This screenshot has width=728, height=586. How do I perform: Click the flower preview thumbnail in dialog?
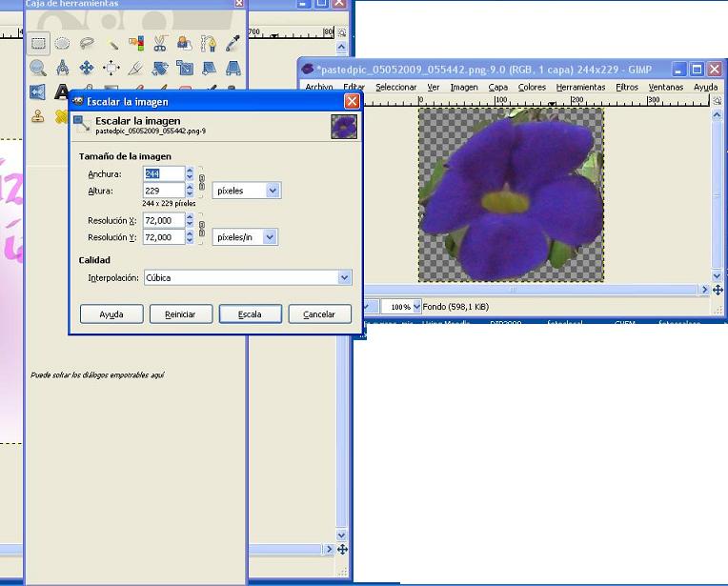344,127
